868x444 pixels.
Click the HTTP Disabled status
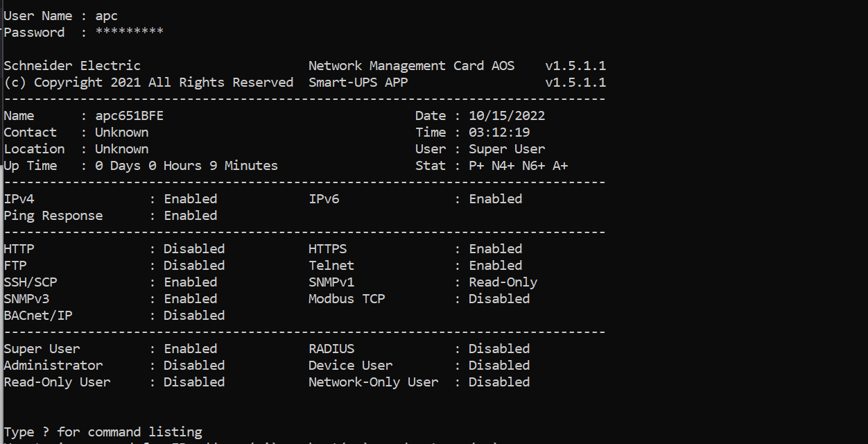point(194,249)
